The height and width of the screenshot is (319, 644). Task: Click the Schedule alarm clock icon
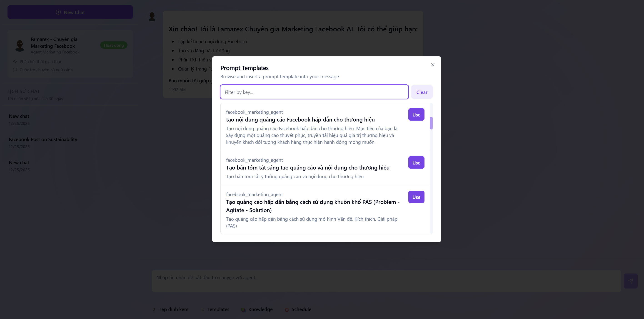[287, 310]
